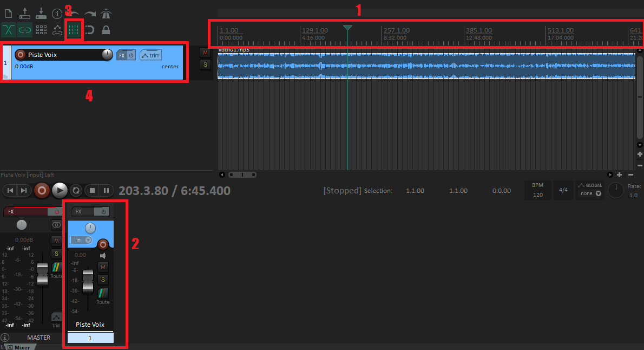Image resolution: width=644 pixels, height=350 pixels.
Task: Redo the last action
Action: tap(90, 14)
